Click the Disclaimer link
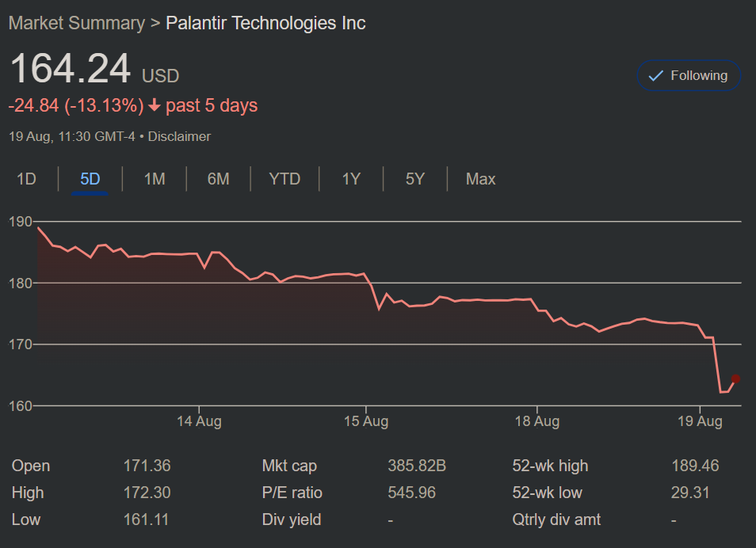 pos(180,136)
